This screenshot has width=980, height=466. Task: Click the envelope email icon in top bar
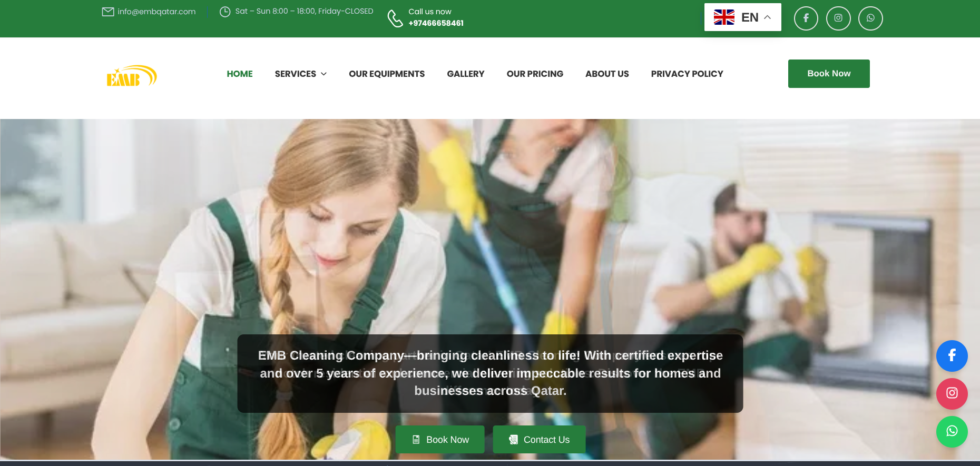click(x=108, y=12)
